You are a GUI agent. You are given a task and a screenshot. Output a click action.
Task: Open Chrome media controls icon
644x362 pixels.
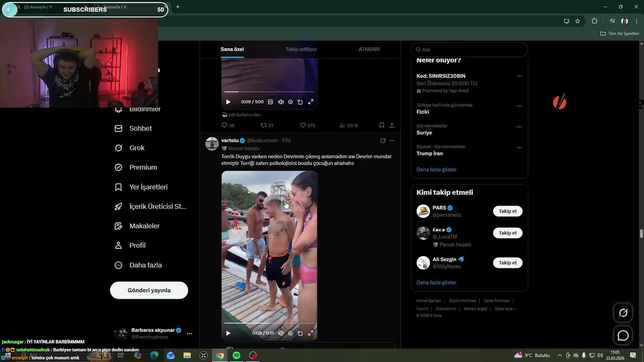[x=612, y=21]
